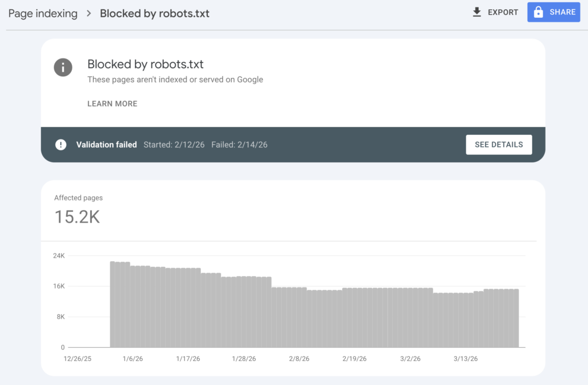Image resolution: width=588 pixels, height=385 pixels.
Task: Click the lock icon on Share button
Action: [538, 12]
